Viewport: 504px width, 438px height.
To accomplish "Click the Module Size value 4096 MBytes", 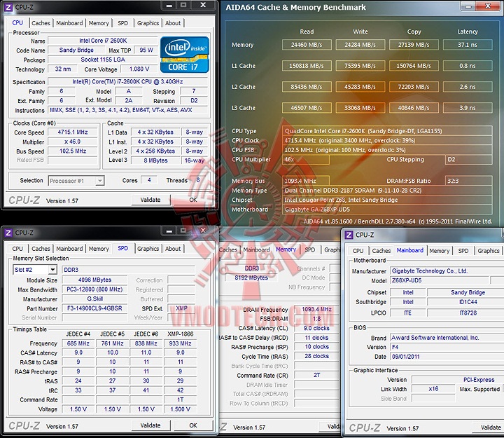I will [x=94, y=280].
